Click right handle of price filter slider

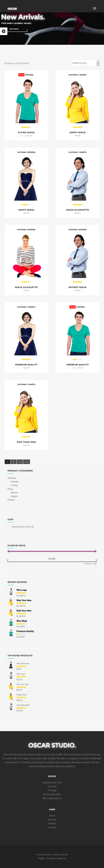point(95,551)
